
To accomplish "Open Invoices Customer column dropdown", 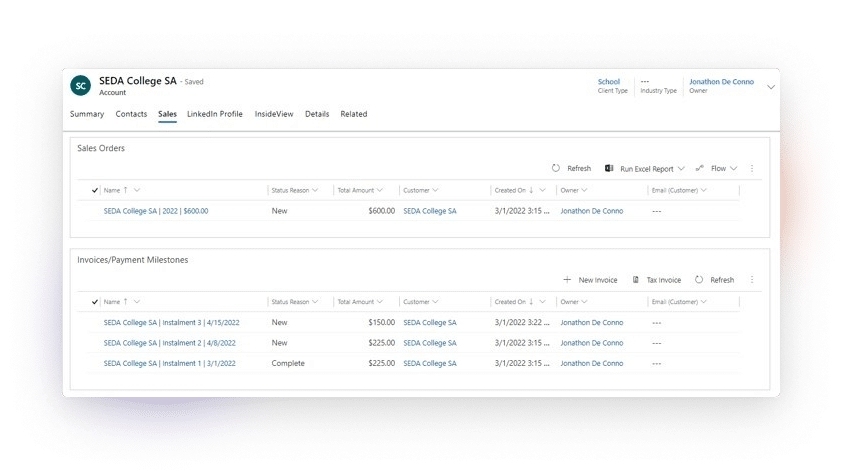I will click(x=435, y=301).
